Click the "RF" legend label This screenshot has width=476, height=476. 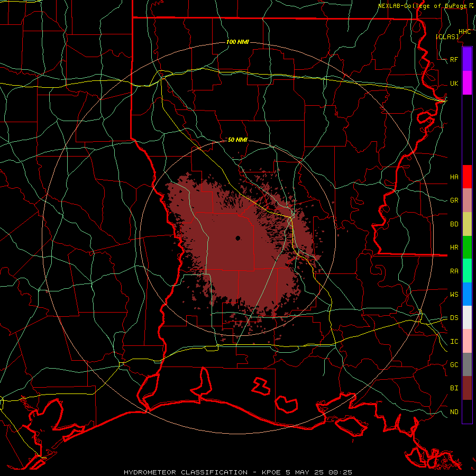(x=454, y=59)
